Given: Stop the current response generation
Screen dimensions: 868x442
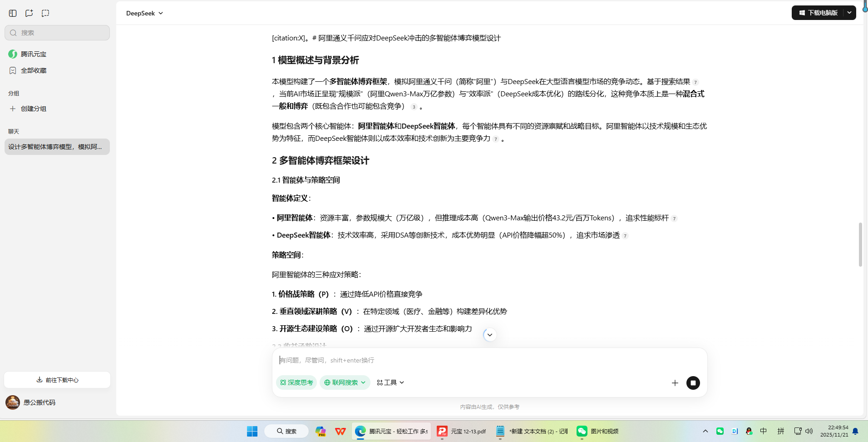Looking at the screenshot, I should (693, 383).
